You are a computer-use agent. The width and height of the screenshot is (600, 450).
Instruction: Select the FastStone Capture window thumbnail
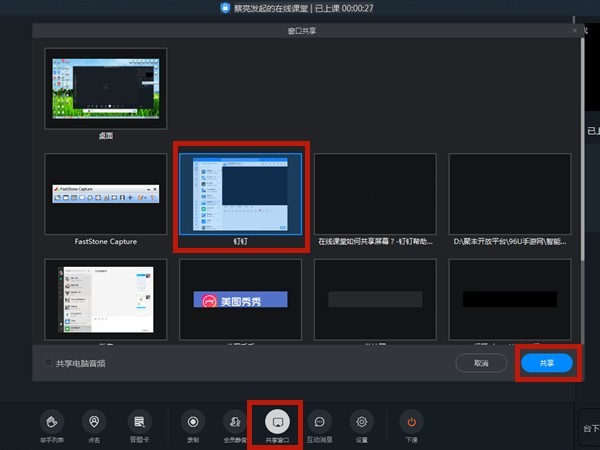pos(106,194)
